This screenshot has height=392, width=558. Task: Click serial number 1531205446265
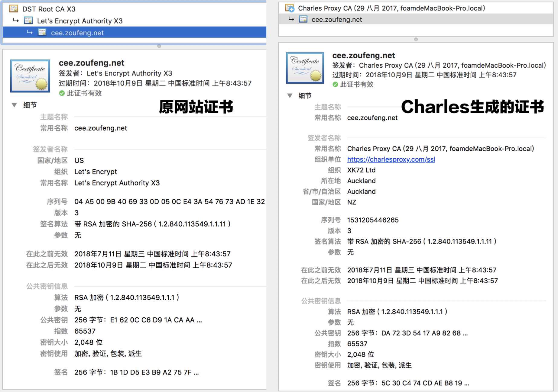coord(373,220)
